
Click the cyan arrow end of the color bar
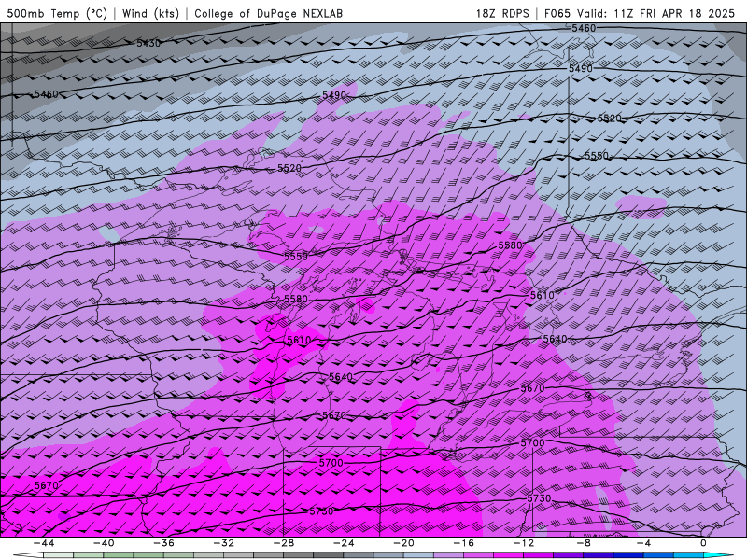[x=719, y=555]
